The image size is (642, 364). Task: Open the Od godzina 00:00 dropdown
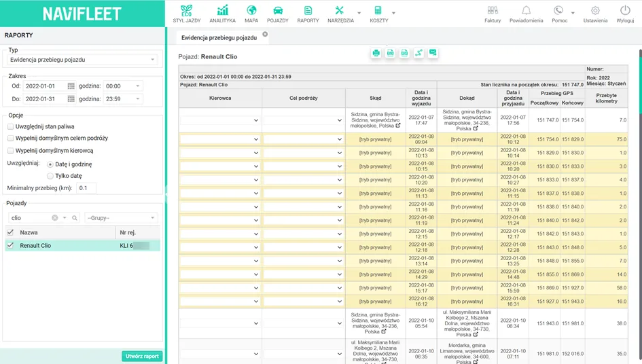[122, 86]
